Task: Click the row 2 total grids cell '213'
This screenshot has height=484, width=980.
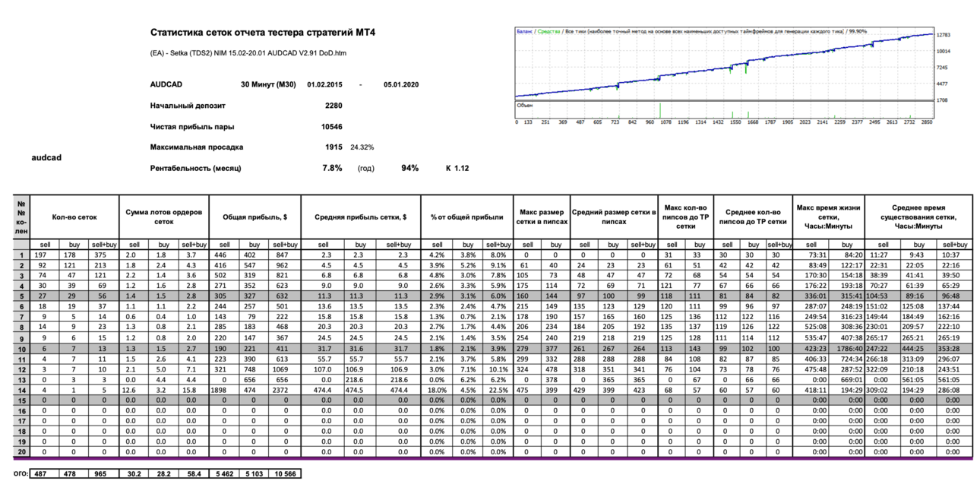Action: pos(105,265)
